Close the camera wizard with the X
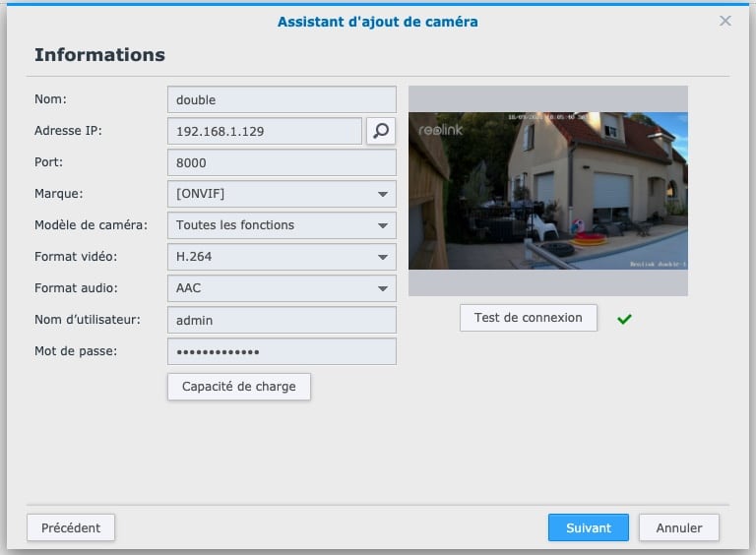This screenshot has height=555, width=756. 725,21
